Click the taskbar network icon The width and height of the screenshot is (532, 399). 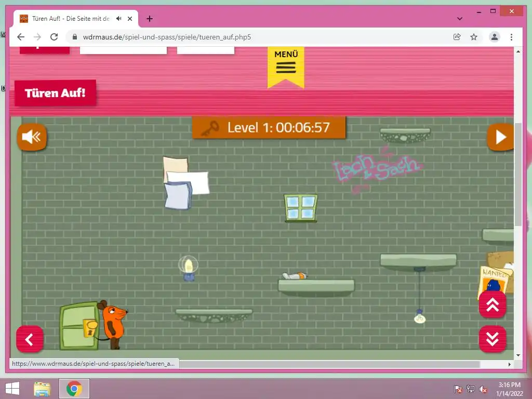click(x=471, y=389)
